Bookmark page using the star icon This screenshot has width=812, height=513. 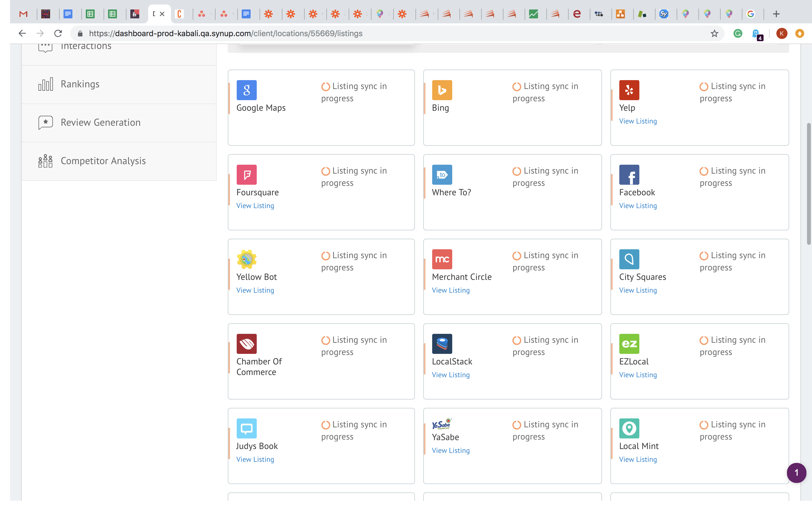coord(714,33)
